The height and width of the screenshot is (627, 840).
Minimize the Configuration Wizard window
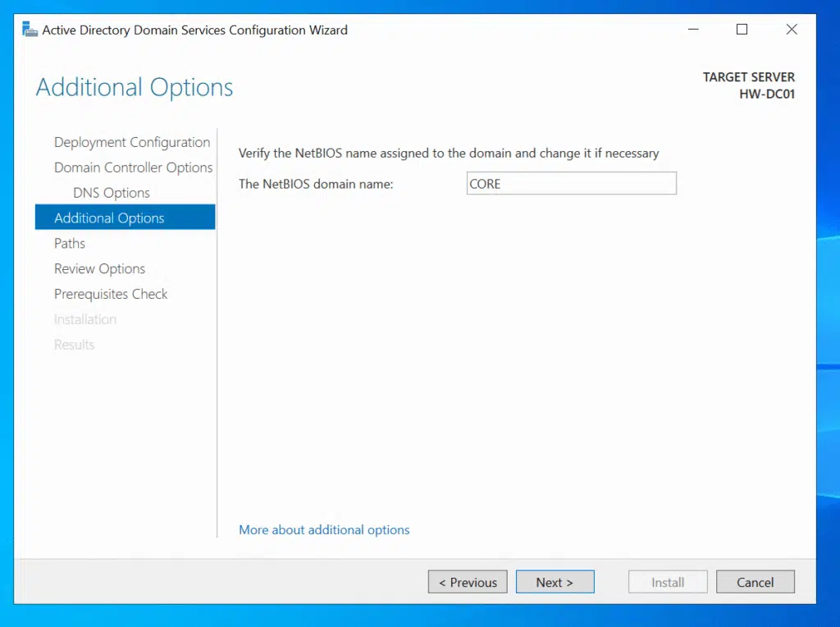coord(693,30)
